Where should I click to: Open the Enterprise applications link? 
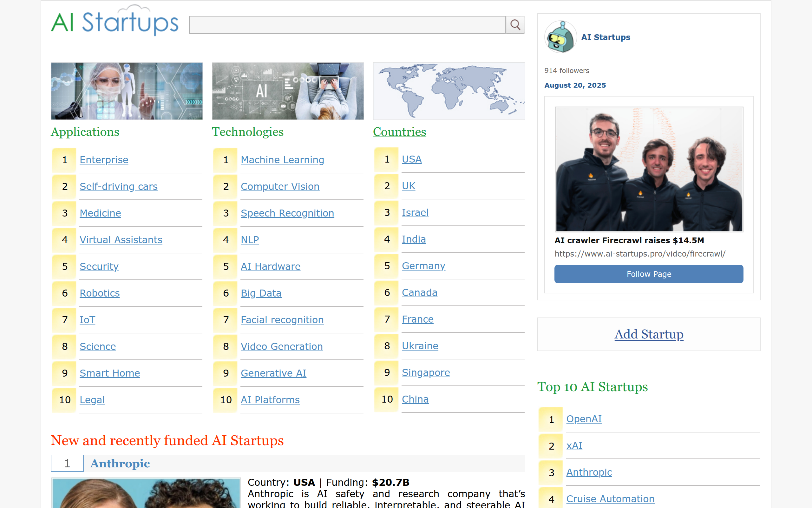(x=104, y=160)
